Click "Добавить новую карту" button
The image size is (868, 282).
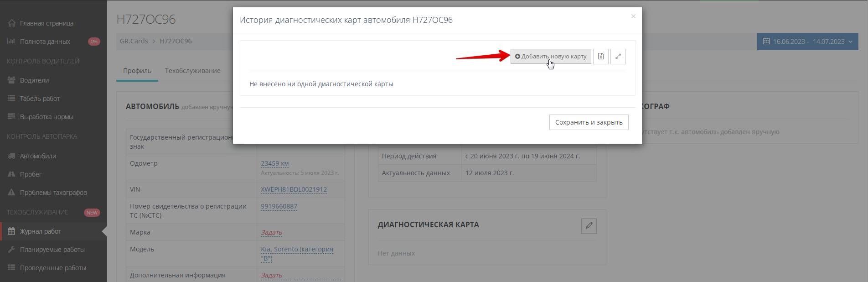(550, 57)
